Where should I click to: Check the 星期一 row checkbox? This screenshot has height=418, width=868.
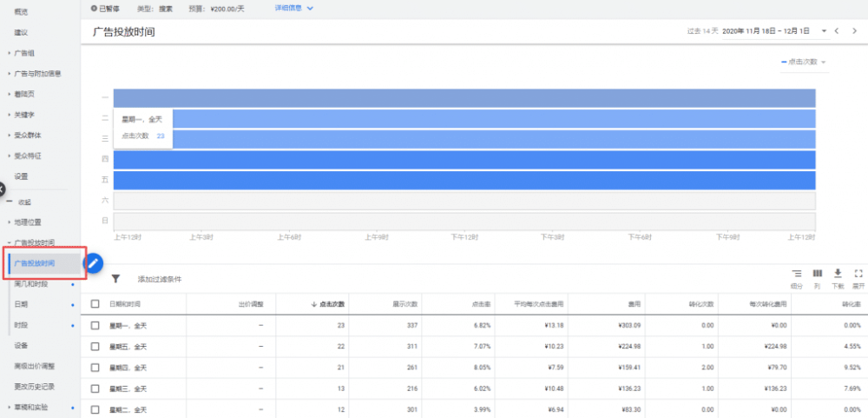(x=95, y=324)
